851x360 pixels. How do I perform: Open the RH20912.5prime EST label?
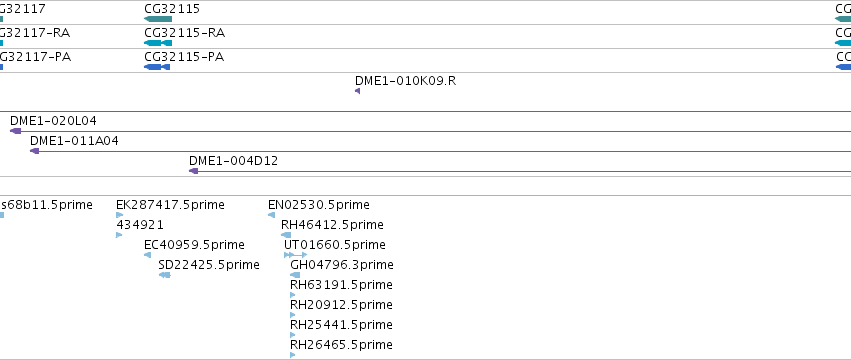coord(341,305)
